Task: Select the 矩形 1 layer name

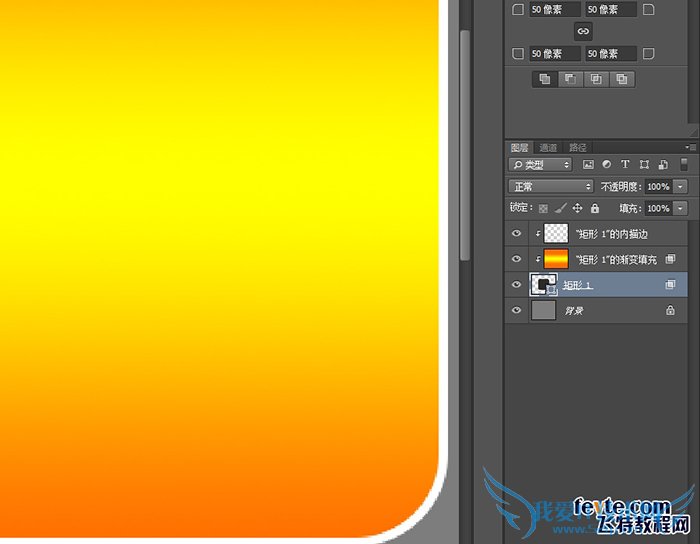Action: (x=578, y=285)
